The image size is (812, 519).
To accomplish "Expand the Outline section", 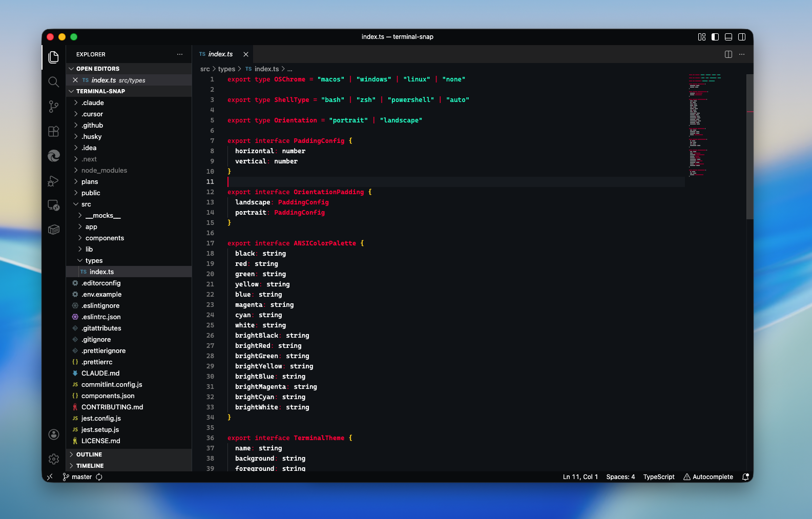I will [129, 454].
